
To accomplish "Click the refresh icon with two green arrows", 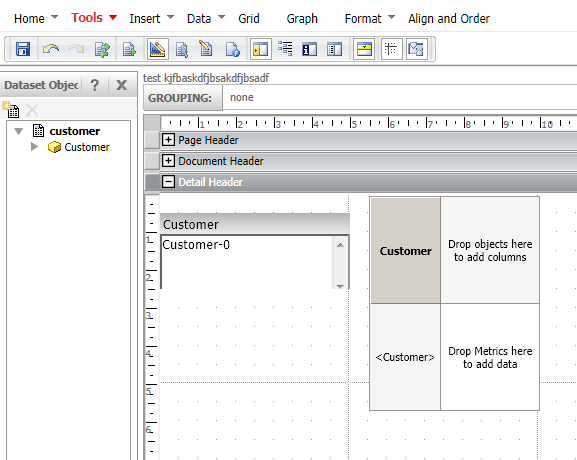I will pos(102,49).
